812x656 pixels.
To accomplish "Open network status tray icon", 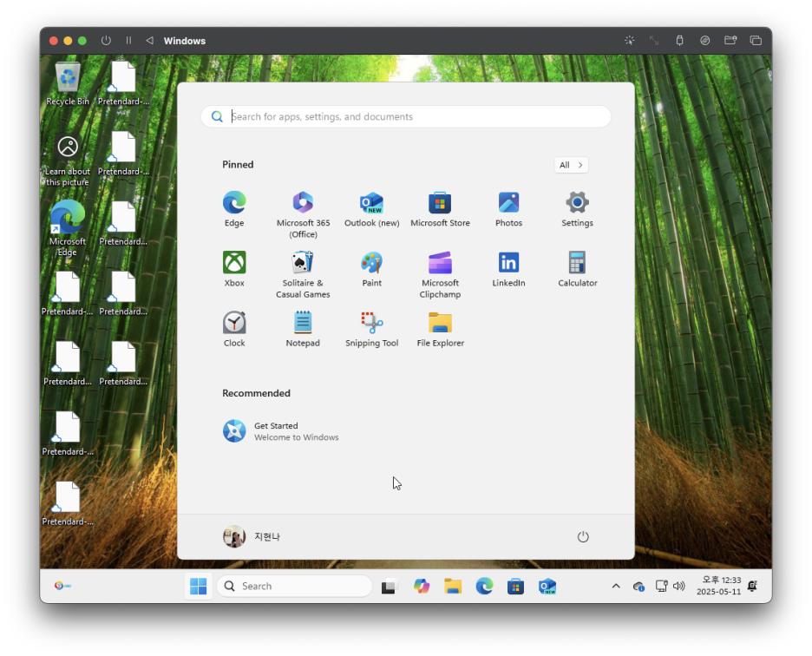I will click(x=661, y=586).
